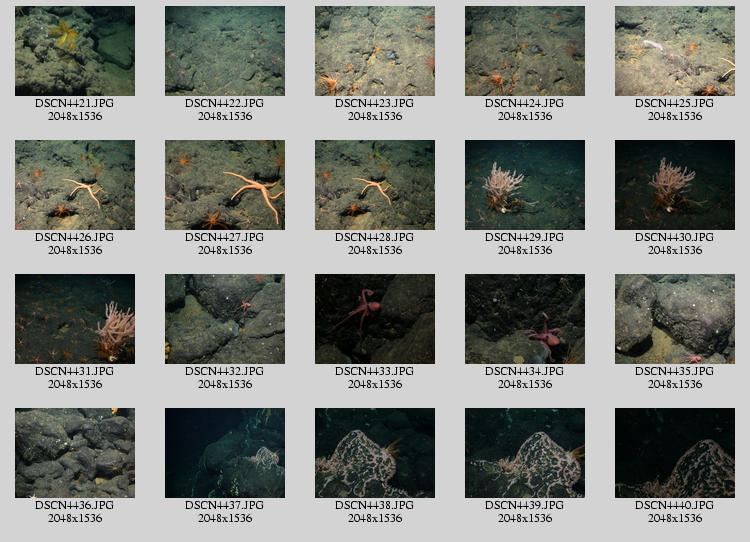The image size is (750, 542).
Task: View the dark DSCN4437.JPG thumbnail
Action: click(x=225, y=453)
